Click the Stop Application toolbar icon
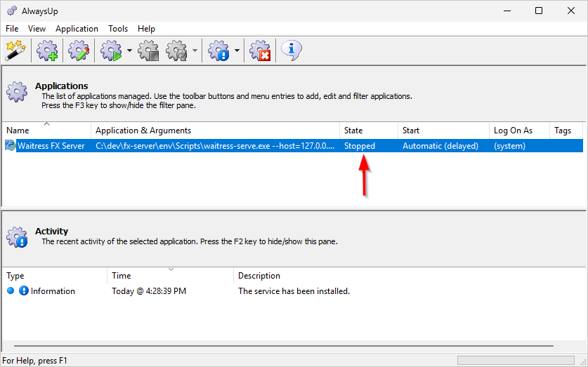 (148, 51)
